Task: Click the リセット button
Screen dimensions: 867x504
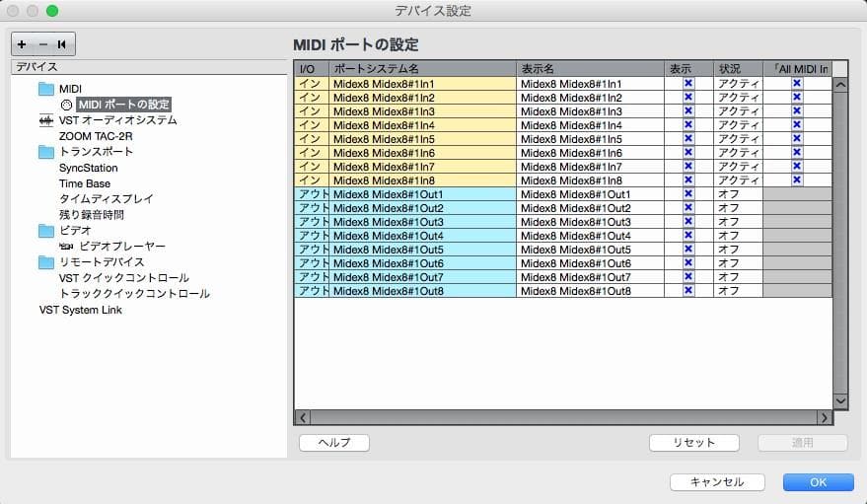Action: (694, 443)
